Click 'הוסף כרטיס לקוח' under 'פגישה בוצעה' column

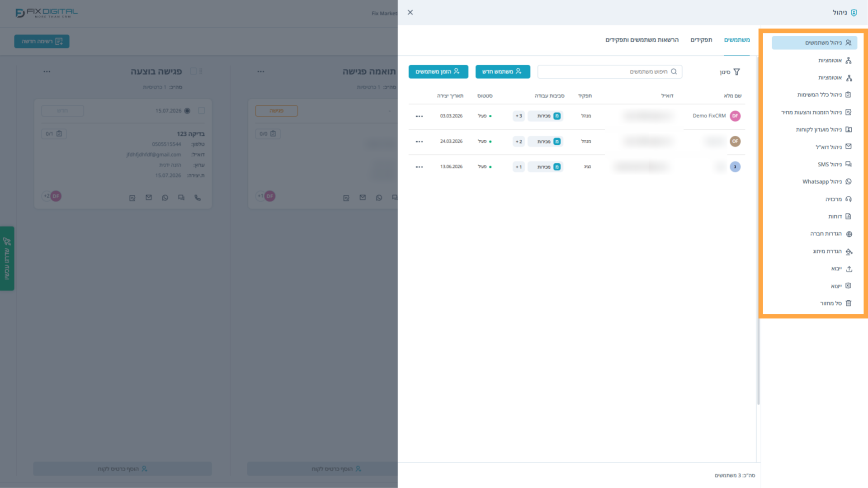click(123, 469)
